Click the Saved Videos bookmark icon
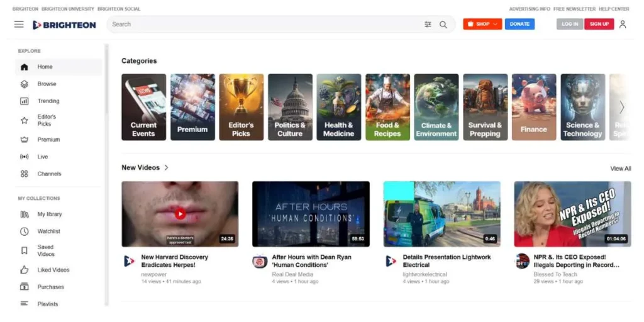 pos(25,250)
